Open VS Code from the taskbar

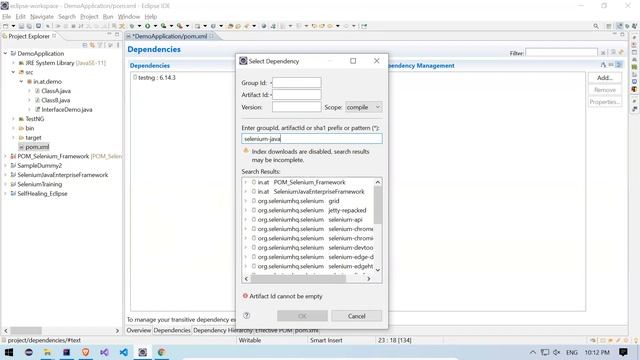tap(124, 352)
